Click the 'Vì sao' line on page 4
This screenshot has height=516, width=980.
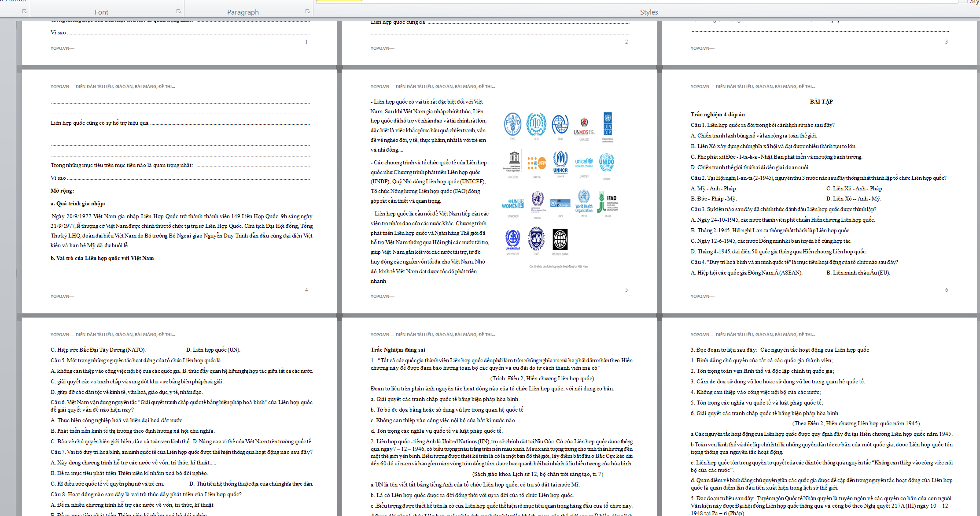[x=180, y=178]
